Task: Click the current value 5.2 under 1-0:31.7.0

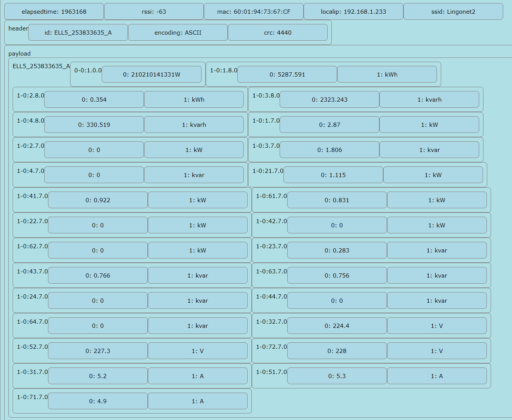Action: (98, 376)
